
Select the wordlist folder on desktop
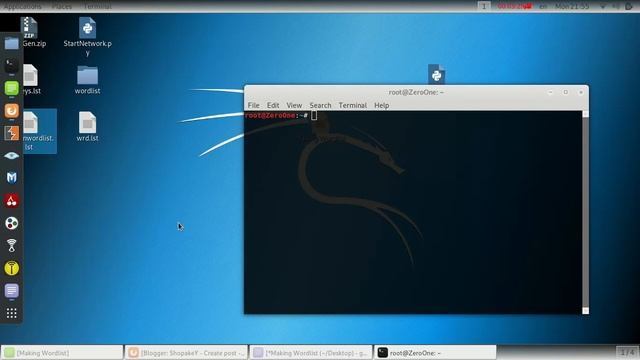87,80
